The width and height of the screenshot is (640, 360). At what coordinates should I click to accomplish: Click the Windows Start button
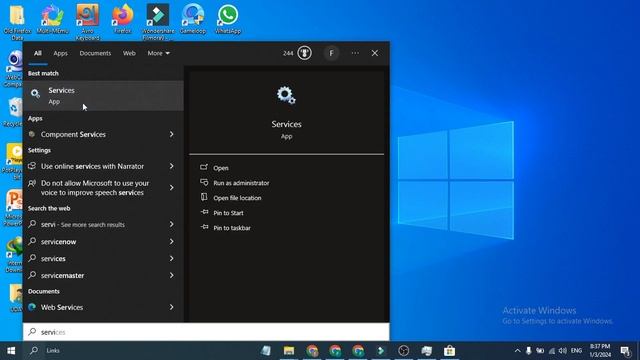point(11,351)
